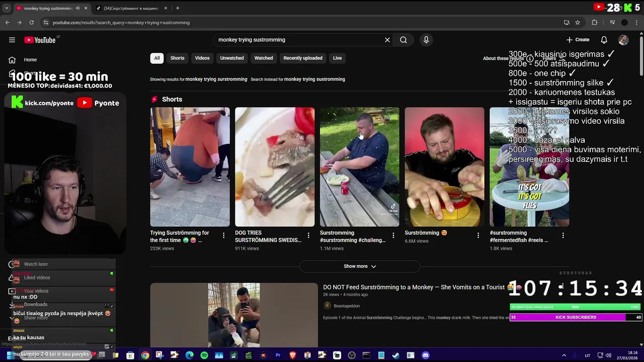
Task: Open the DOG TRIES SURSTRÖMMING short thumbnail
Action: tap(275, 167)
